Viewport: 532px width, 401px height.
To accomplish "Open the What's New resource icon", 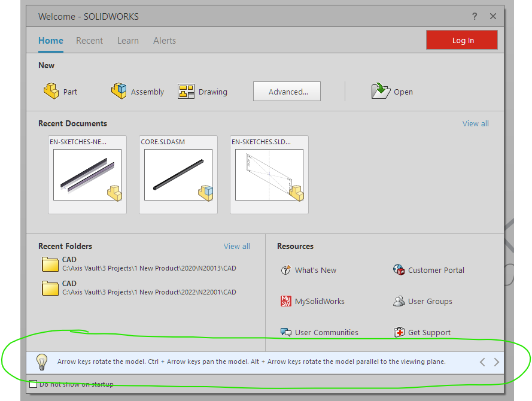I will pos(285,270).
